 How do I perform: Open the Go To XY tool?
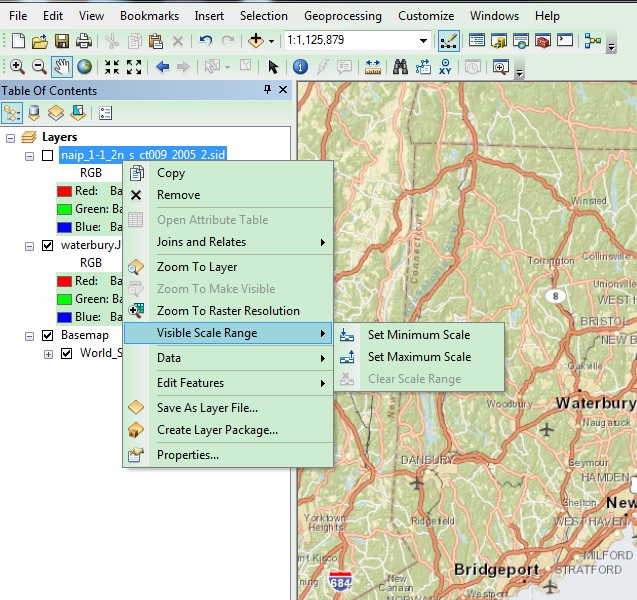[445, 67]
